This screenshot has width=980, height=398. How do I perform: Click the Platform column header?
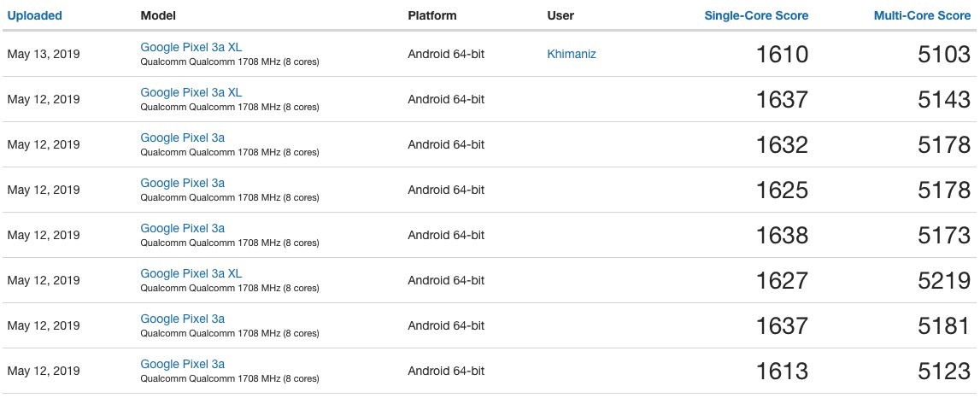[x=431, y=15]
